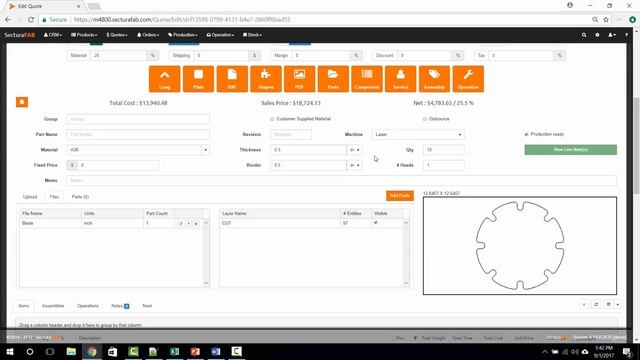This screenshot has height=360, width=640.
Task: Go back to the previous page
Action: tap(8, 20)
